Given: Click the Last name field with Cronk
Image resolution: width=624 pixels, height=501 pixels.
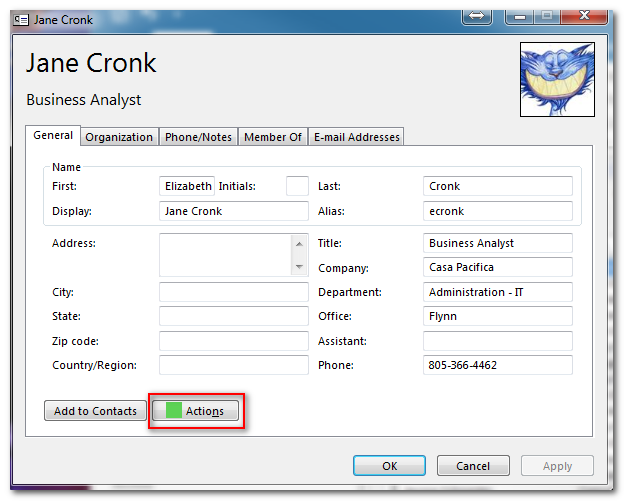Looking at the screenshot, I should point(497,186).
